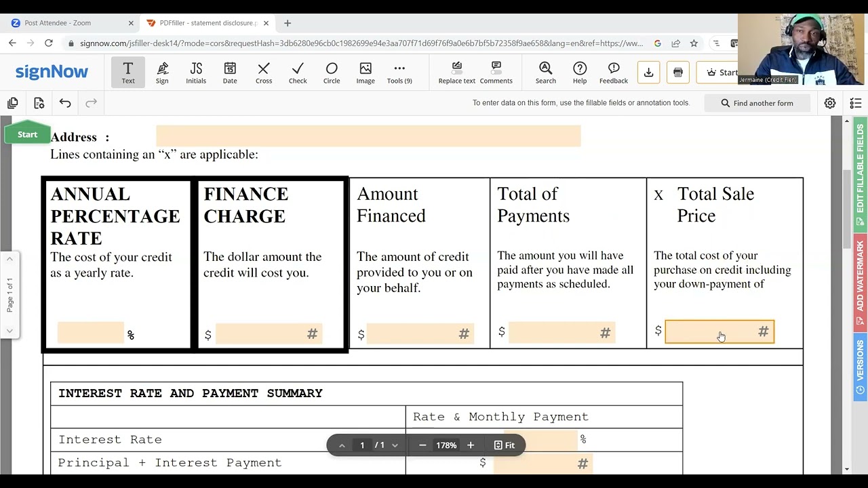Open Edit Fillable Fields side tab
868x488 pixels.
click(860, 175)
